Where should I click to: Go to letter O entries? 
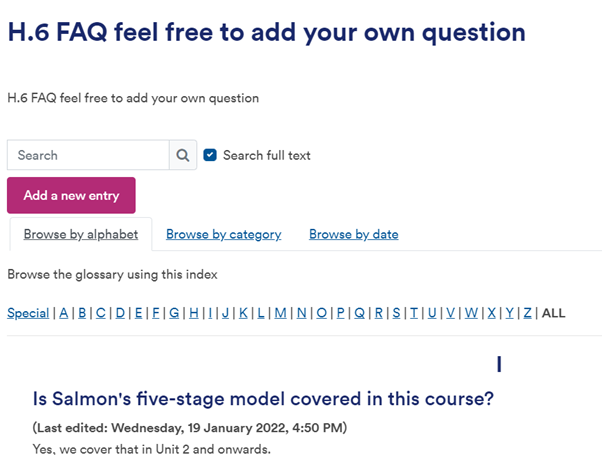pyautogui.click(x=321, y=313)
